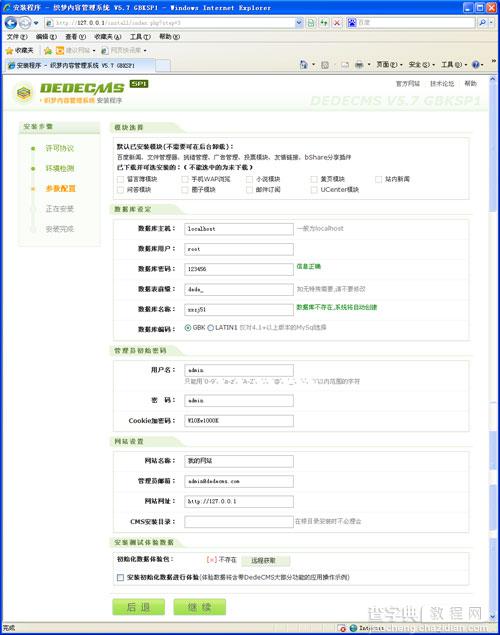The height and width of the screenshot is (635, 500).
Task: Open the 收藏夹 menu in menu bar
Action: [107, 36]
